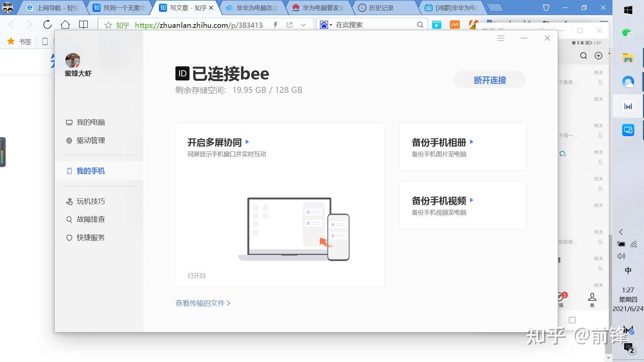Click the share icon in address bar
Screen dimensions: 644x362
coord(289,25)
